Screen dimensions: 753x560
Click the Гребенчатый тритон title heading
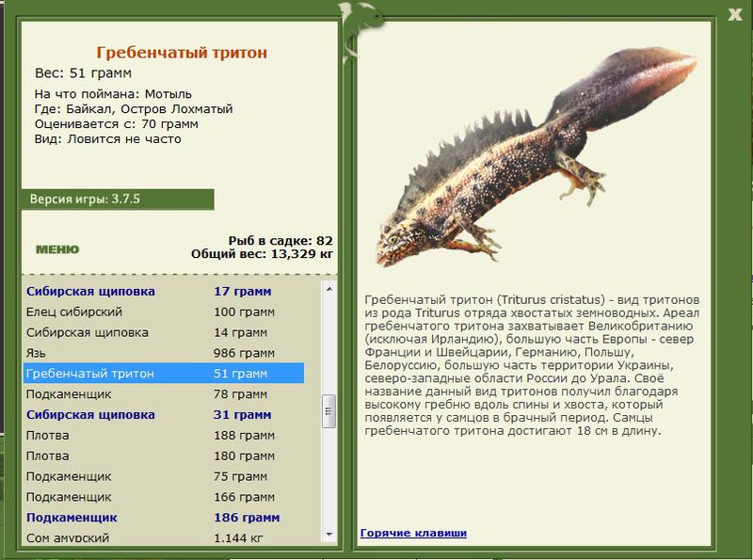(182, 53)
